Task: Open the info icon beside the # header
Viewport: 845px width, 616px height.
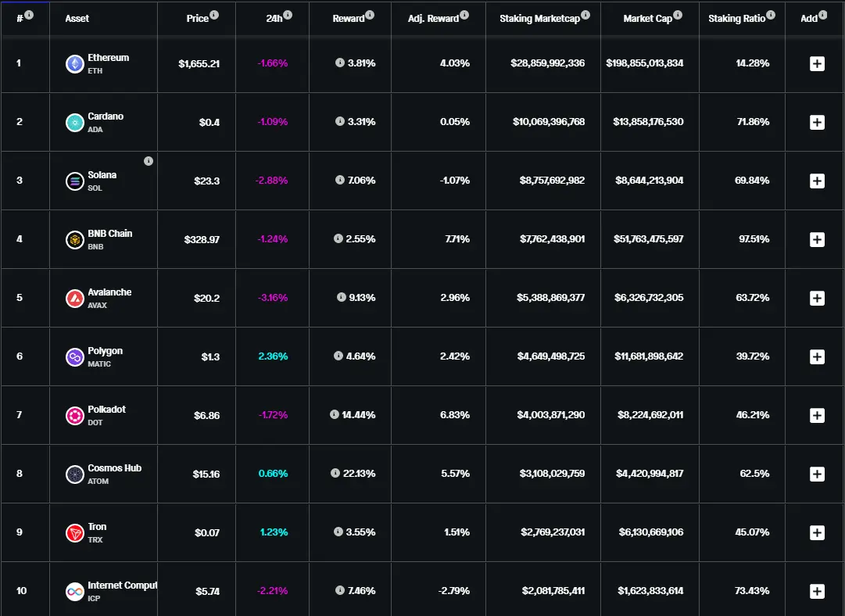Action: pos(29,15)
